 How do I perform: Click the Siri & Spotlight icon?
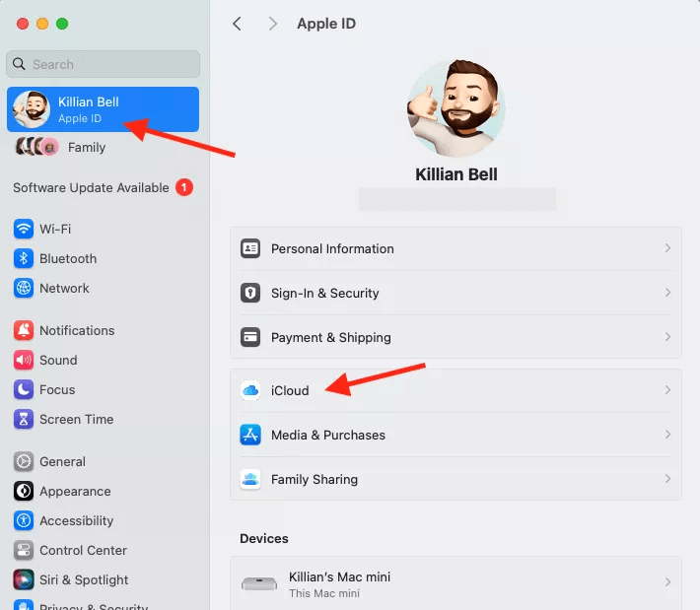(24, 580)
